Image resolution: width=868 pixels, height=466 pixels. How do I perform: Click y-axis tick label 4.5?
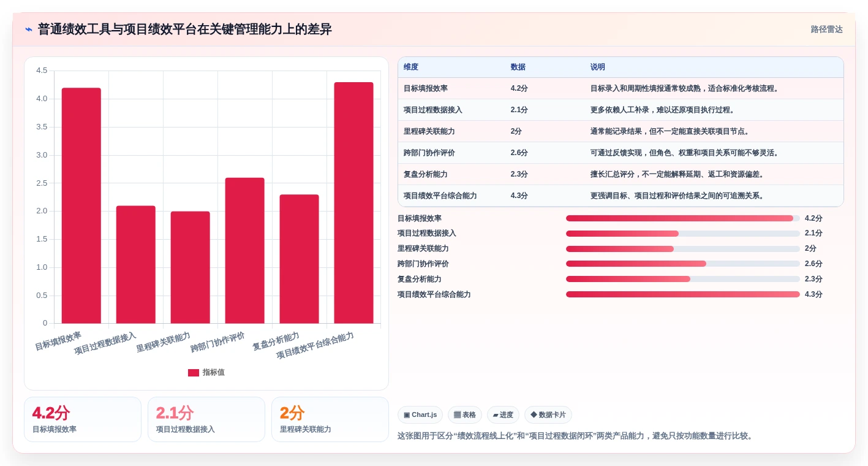pyautogui.click(x=42, y=71)
